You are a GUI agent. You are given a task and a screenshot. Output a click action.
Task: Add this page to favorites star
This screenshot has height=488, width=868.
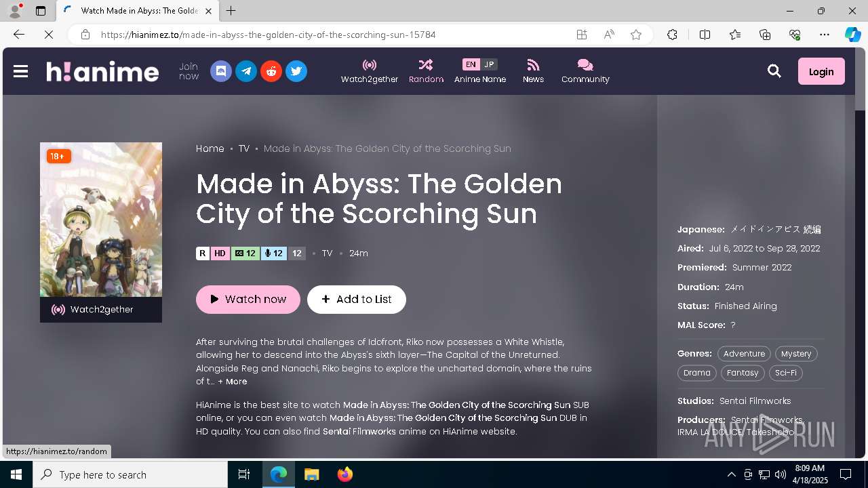coord(636,35)
